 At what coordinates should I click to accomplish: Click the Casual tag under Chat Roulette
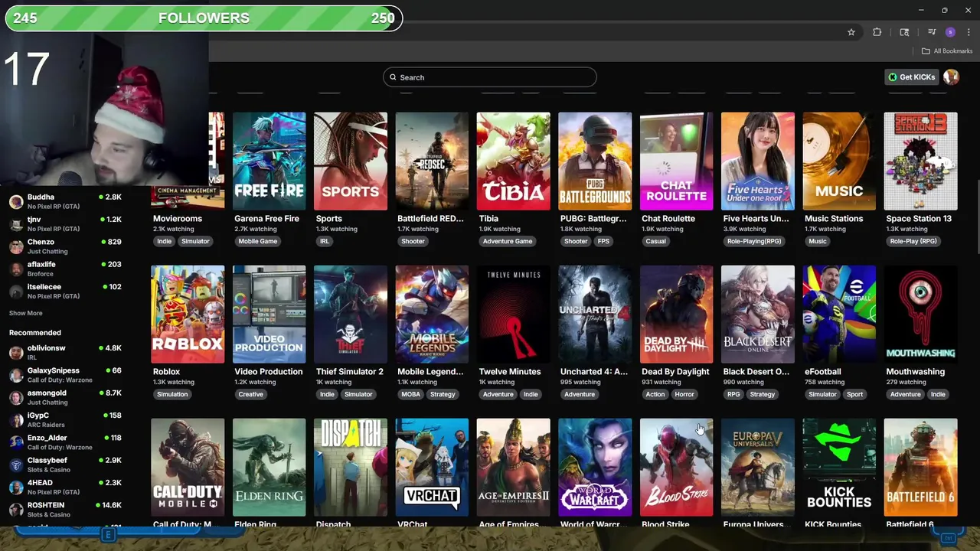click(656, 241)
